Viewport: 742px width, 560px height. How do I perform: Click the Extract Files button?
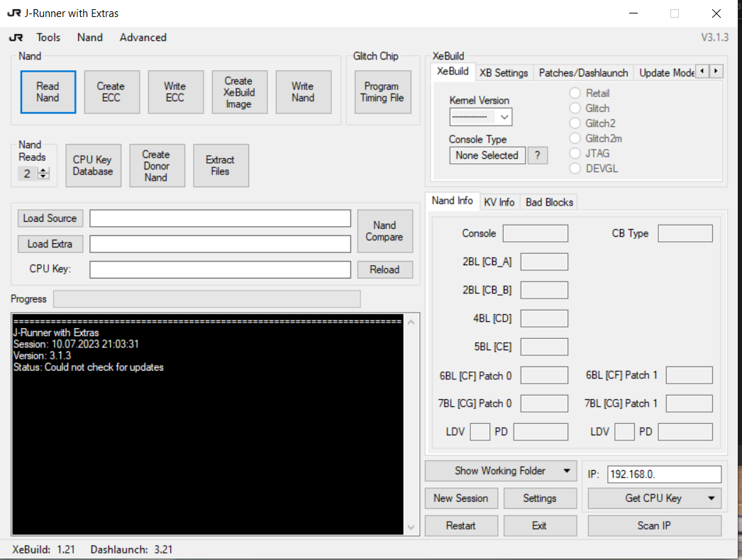pos(221,166)
